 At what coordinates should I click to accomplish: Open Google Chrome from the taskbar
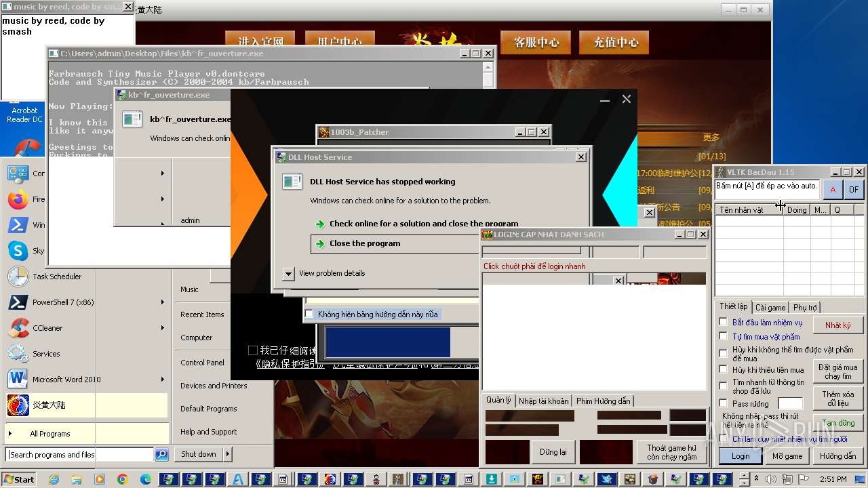[x=123, y=479]
